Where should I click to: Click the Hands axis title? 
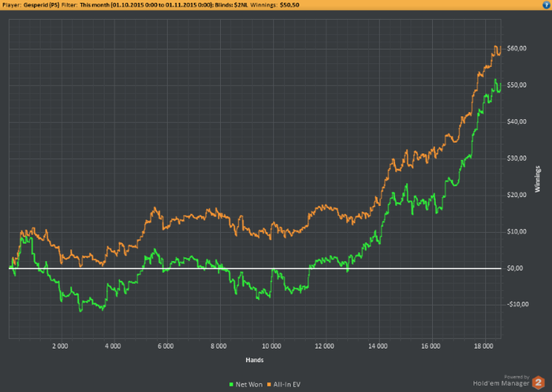(x=255, y=360)
